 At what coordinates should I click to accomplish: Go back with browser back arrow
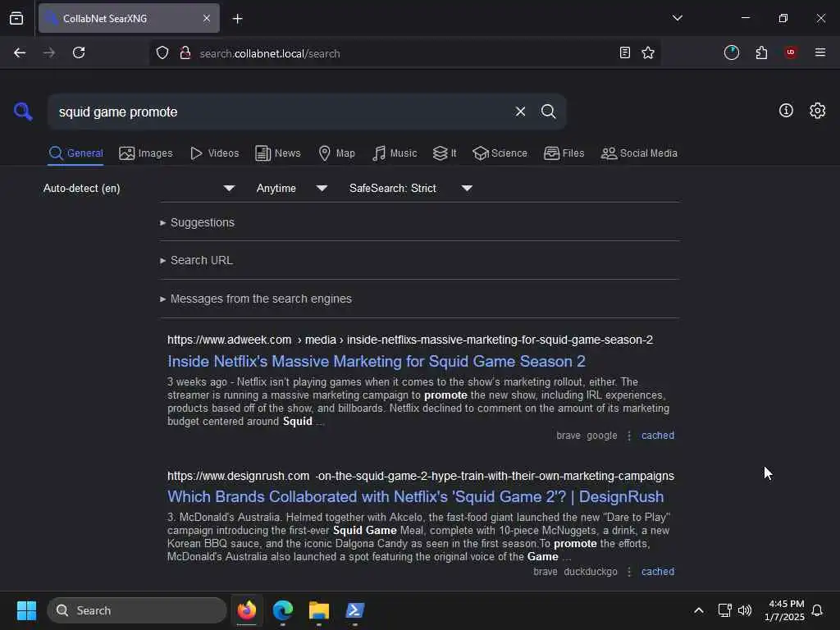[x=20, y=52]
